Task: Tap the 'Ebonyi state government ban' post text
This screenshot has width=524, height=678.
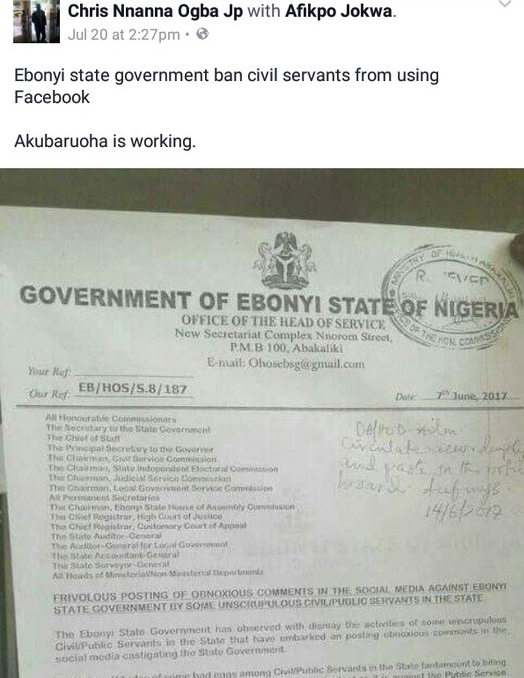Action: [x=227, y=86]
